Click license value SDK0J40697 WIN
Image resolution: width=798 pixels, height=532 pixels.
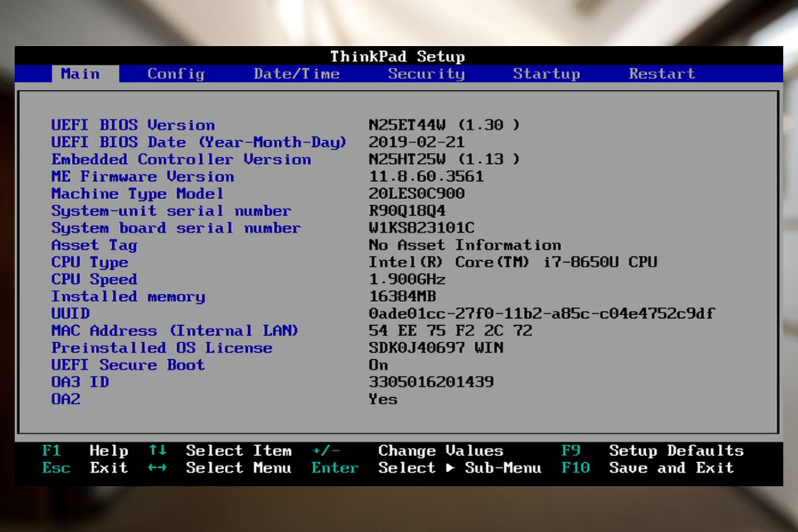click(436, 348)
